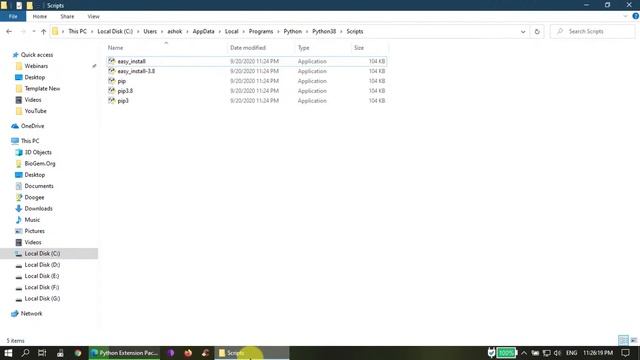
Task: Open the File ribbon tab
Action: pyautogui.click(x=13, y=16)
